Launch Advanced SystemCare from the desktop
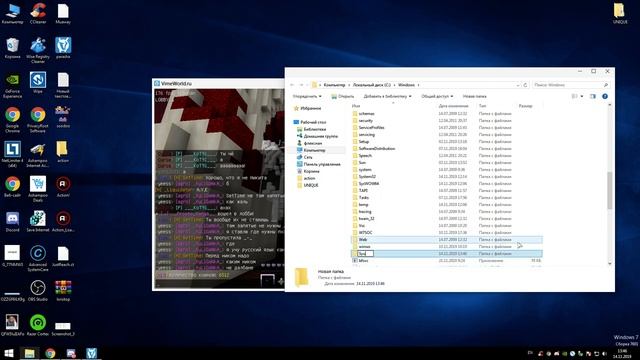Image resolution: width=640 pixels, height=360 pixels. click(38, 258)
